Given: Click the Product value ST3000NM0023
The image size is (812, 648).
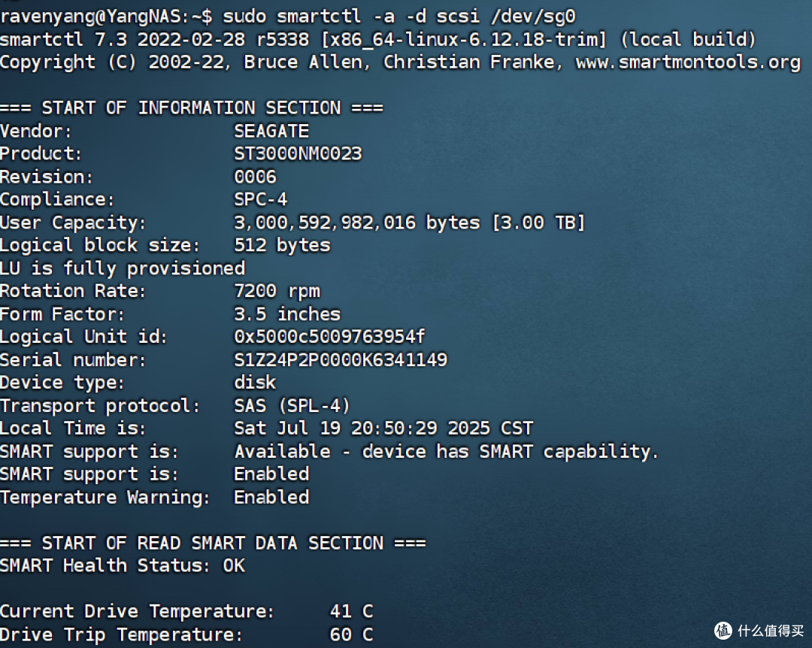Looking at the screenshot, I should pos(298,154).
